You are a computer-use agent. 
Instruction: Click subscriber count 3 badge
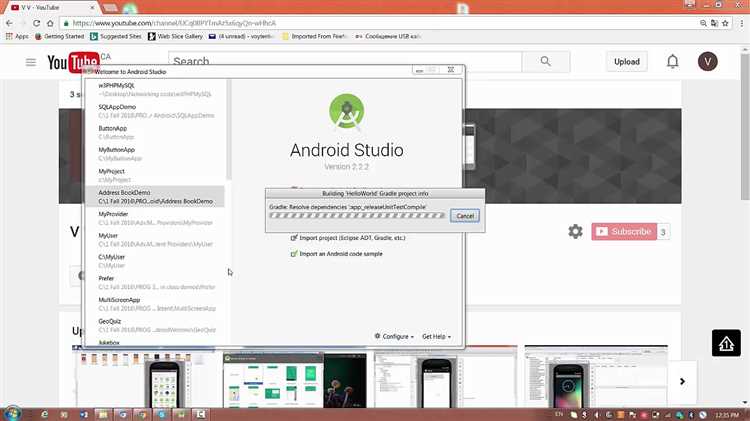tap(663, 232)
